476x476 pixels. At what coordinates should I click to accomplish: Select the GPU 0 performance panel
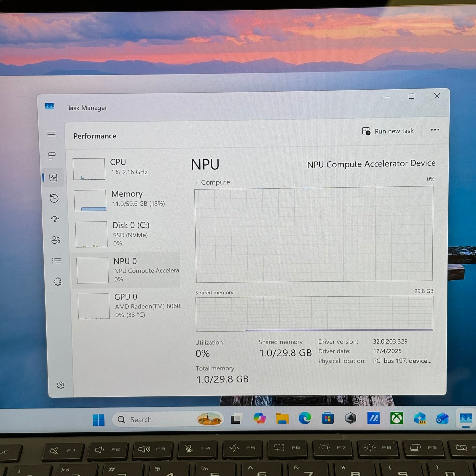point(127,306)
